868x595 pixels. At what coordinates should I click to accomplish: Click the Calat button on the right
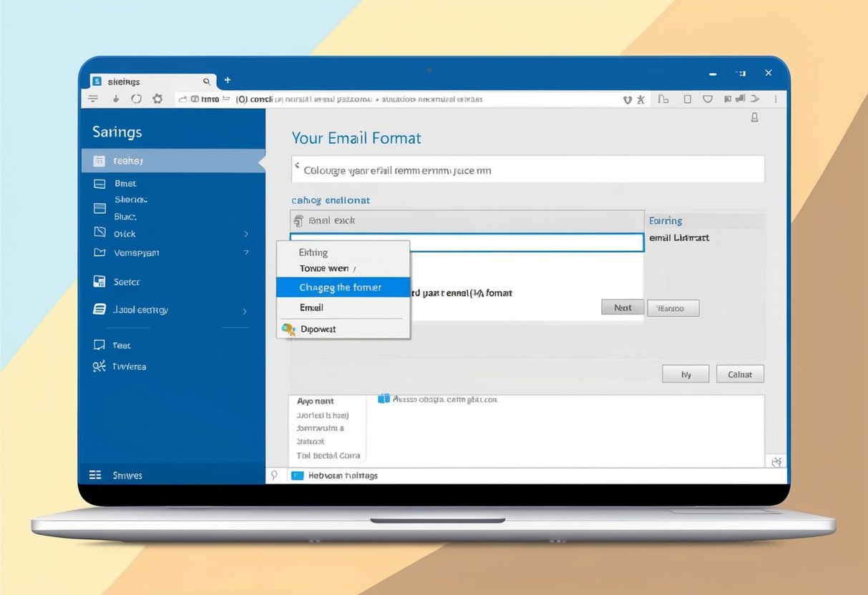(x=740, y=373)
